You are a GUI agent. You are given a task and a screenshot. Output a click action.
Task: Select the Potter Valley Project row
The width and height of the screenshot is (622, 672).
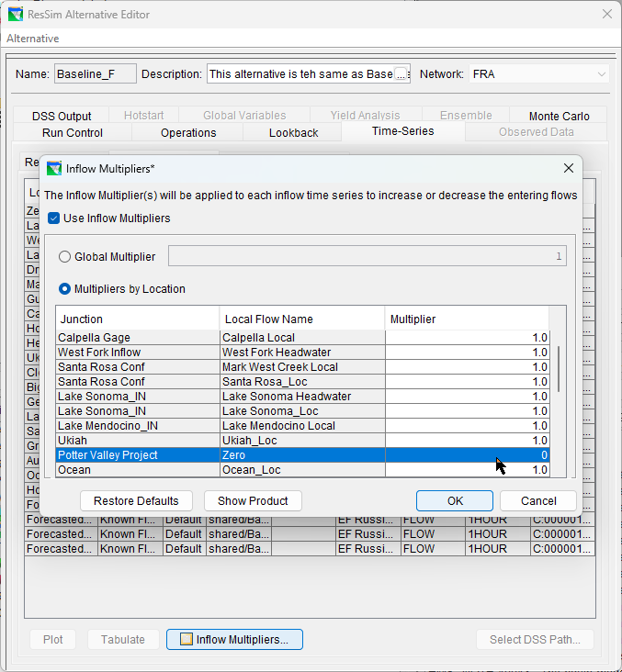coord(138,455)
